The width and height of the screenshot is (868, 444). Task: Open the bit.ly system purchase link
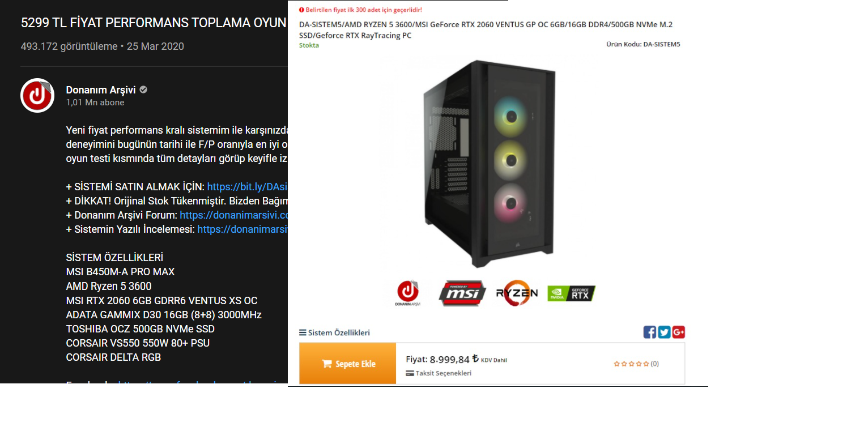(x=247, y=186)
